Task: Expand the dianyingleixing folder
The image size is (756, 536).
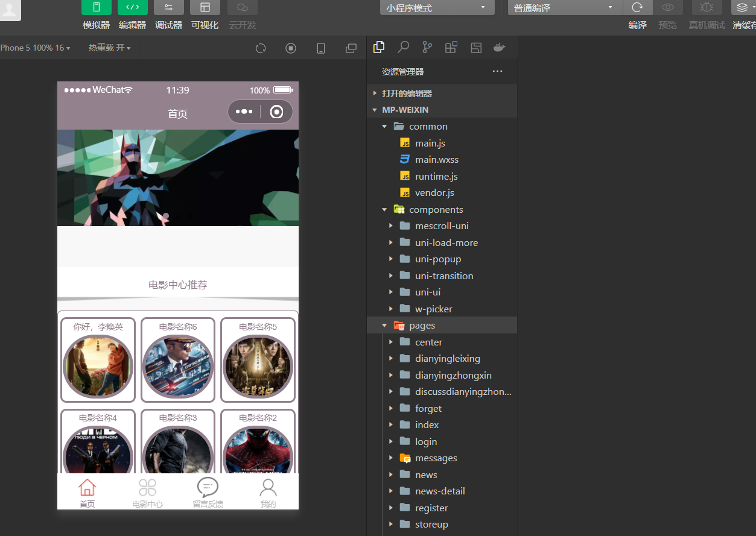Action: (442, 358)
